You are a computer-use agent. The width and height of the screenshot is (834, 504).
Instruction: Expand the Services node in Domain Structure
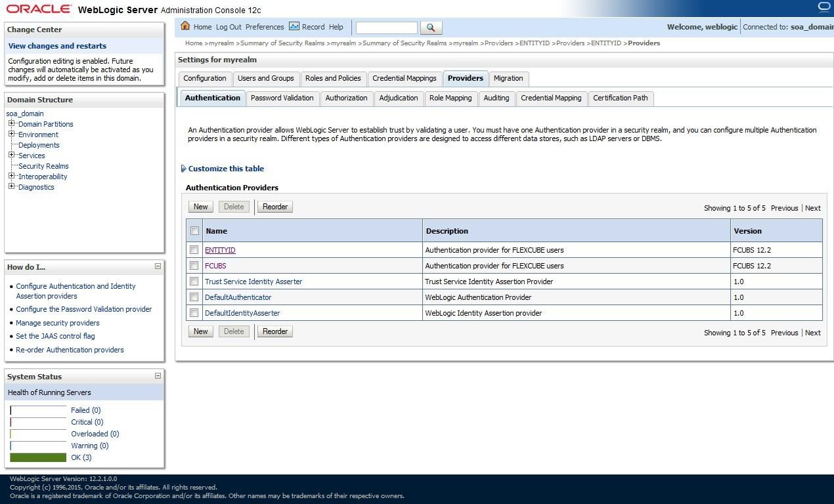pos(11,156)
